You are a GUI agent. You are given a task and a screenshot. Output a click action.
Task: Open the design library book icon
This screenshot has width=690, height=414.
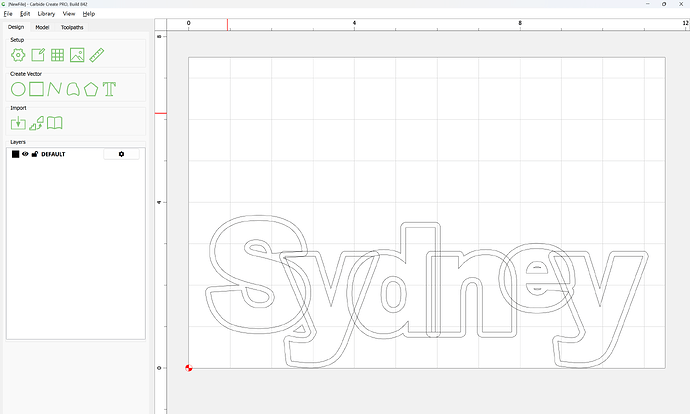(x=55, y=123)
